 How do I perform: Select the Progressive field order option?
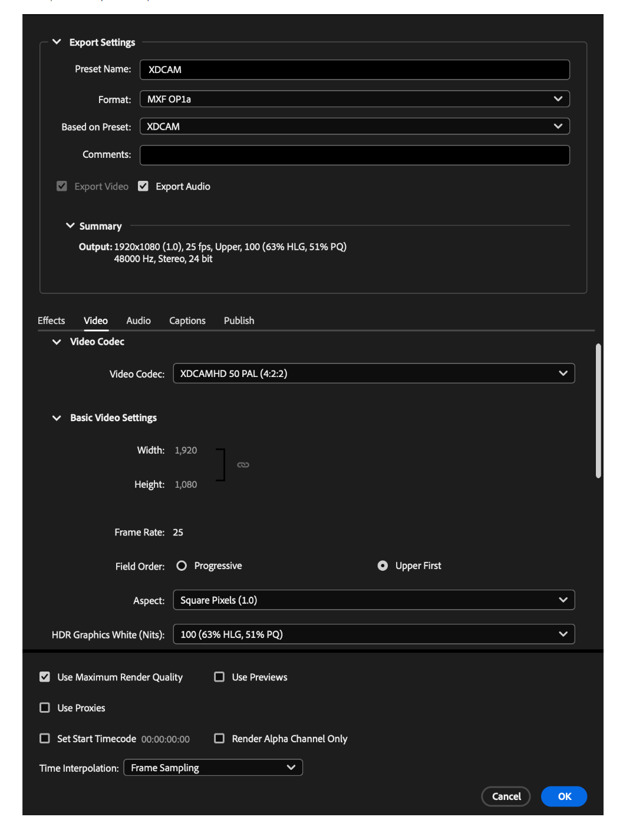[x=182, y=565]
